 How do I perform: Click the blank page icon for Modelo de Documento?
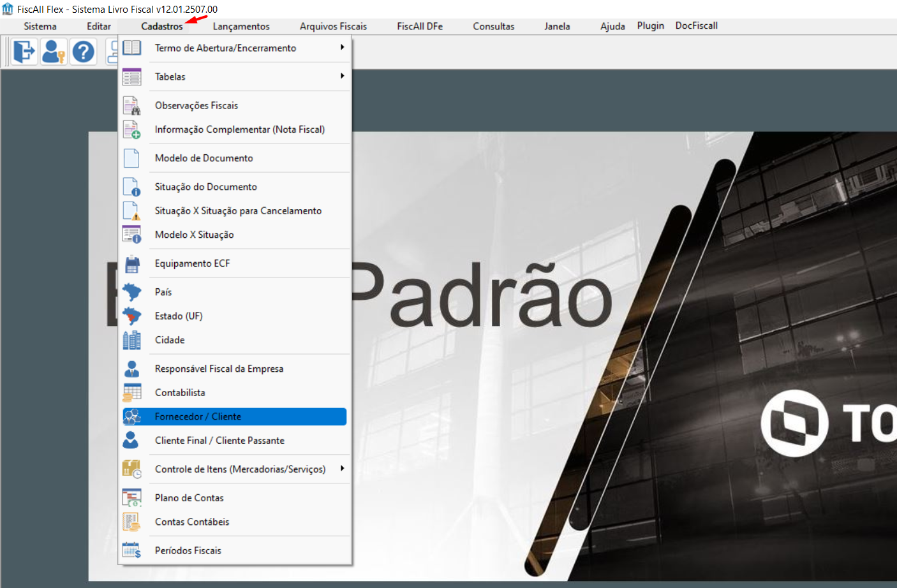tap(132, 158)
